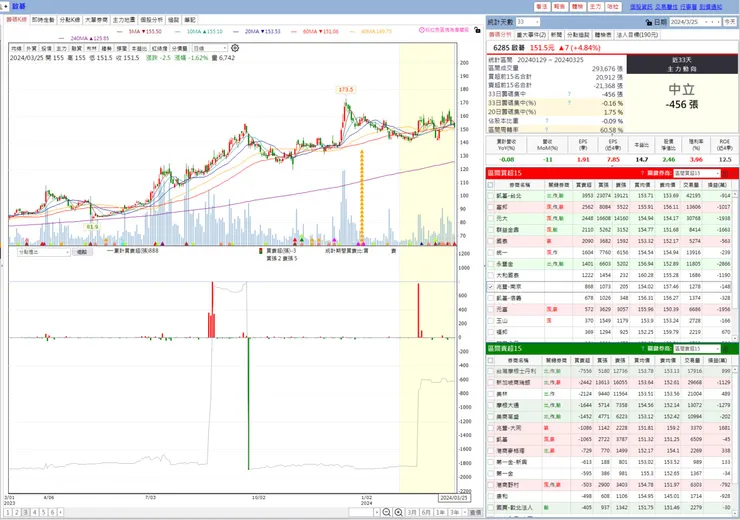Screen dimensions: 740x520
Task: Click the 今天 button next to the date
Action: click(730, 22)
